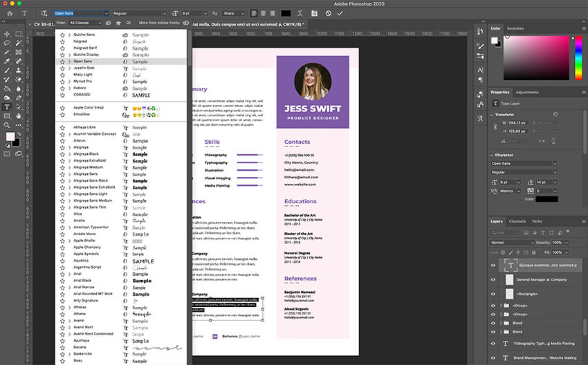The height and width of the screenshot is (365, 588).
Task: Open the Layers panel menu
Action: pyautogui.click(x=583, y=221)
